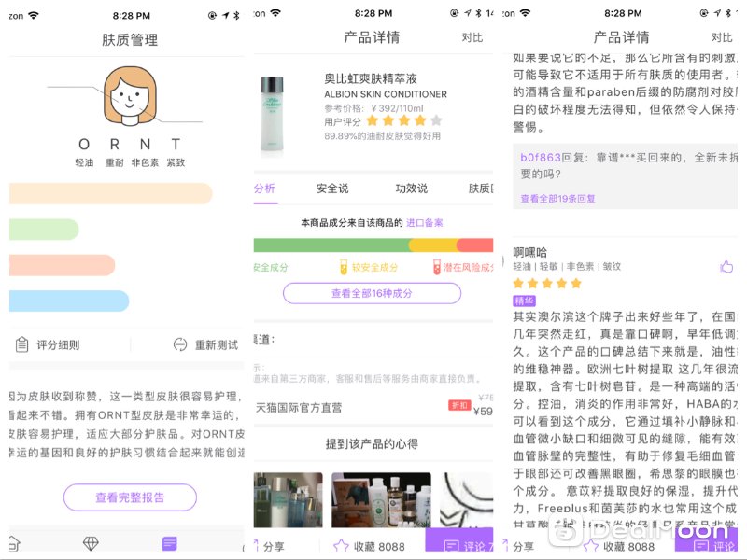The height and width of the screenshot is (560, 747).
Task: Select the letter T 紧致 label
Action: click(176, 152)
